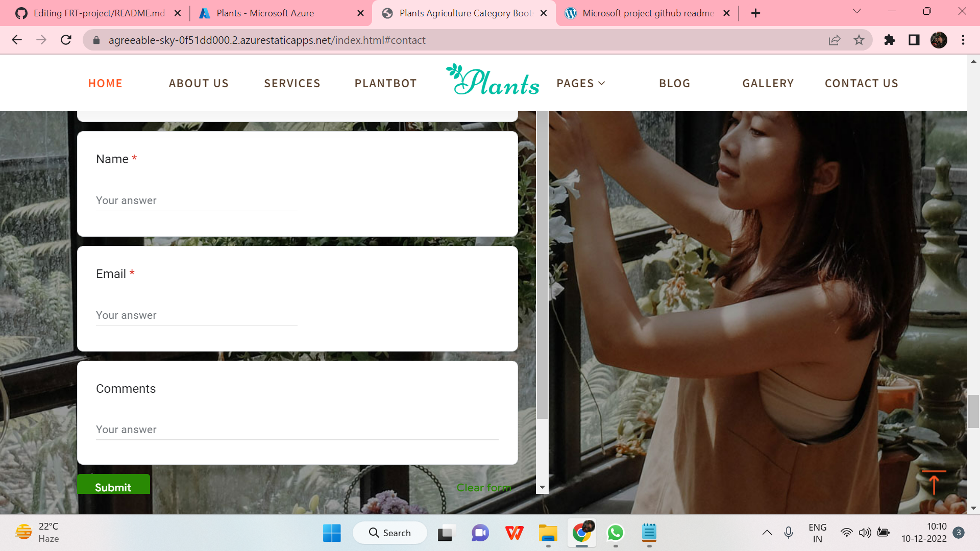Click the embedded form's scrollbar down arrow
The height and width of the screenshot is (551, 980).
coord(542,488)
